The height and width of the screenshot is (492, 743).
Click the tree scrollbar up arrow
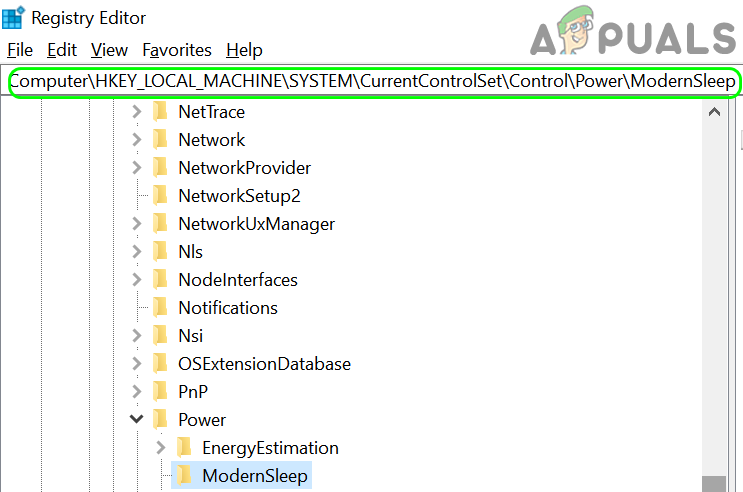[714, 112]
